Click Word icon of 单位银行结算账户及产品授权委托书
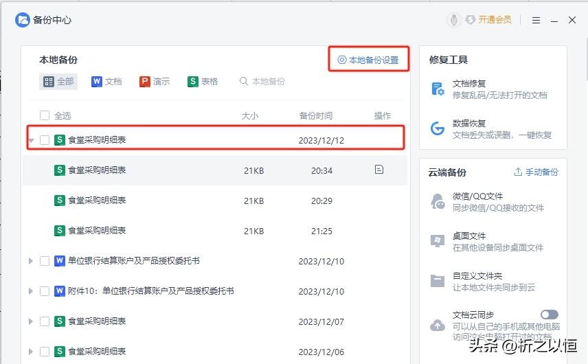 60,261
